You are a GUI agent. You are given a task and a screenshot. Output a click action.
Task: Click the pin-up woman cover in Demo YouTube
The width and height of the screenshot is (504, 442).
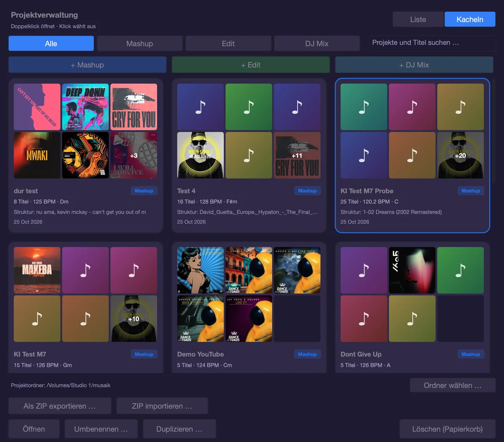(x=200, y=270)
